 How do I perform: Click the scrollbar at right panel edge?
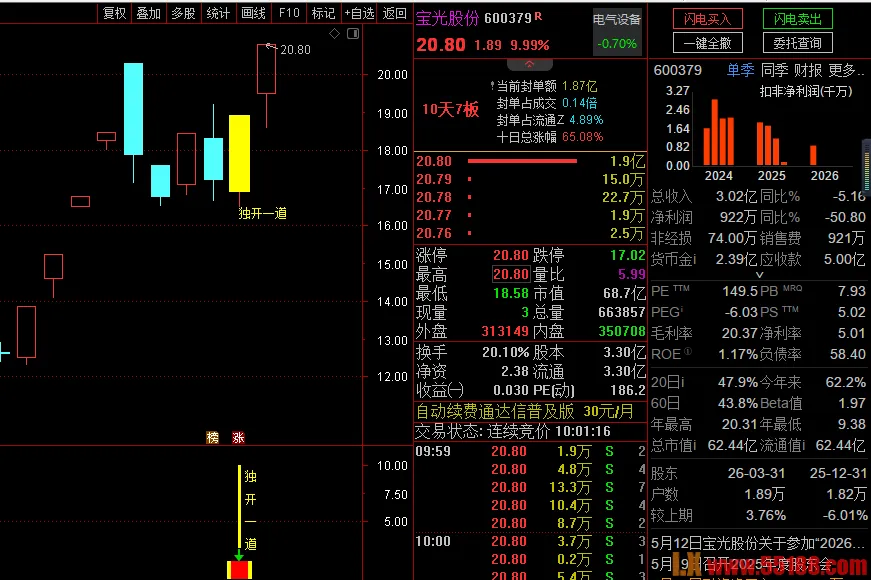[867, 167]
